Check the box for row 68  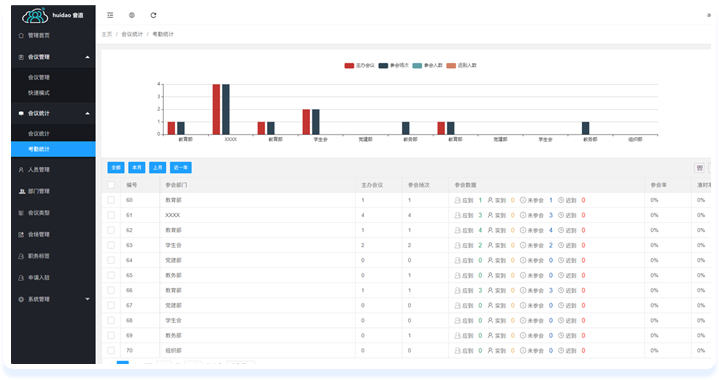pos(111,320)
